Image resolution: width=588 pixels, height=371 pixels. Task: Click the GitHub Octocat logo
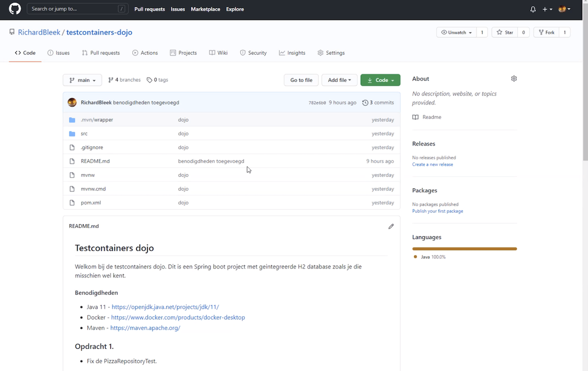point(15,8)
